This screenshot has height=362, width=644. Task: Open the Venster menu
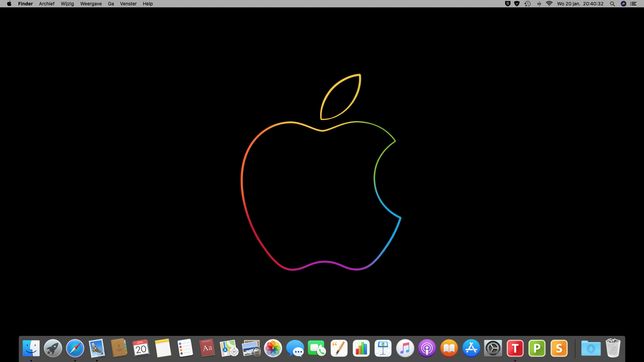(128, 4)
